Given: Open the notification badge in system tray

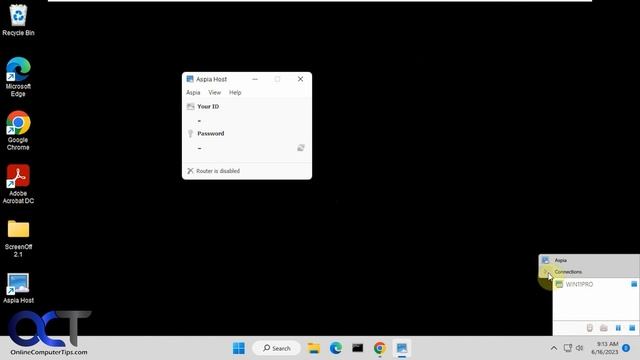Looking at the screenshot, I should pos(626,348).
